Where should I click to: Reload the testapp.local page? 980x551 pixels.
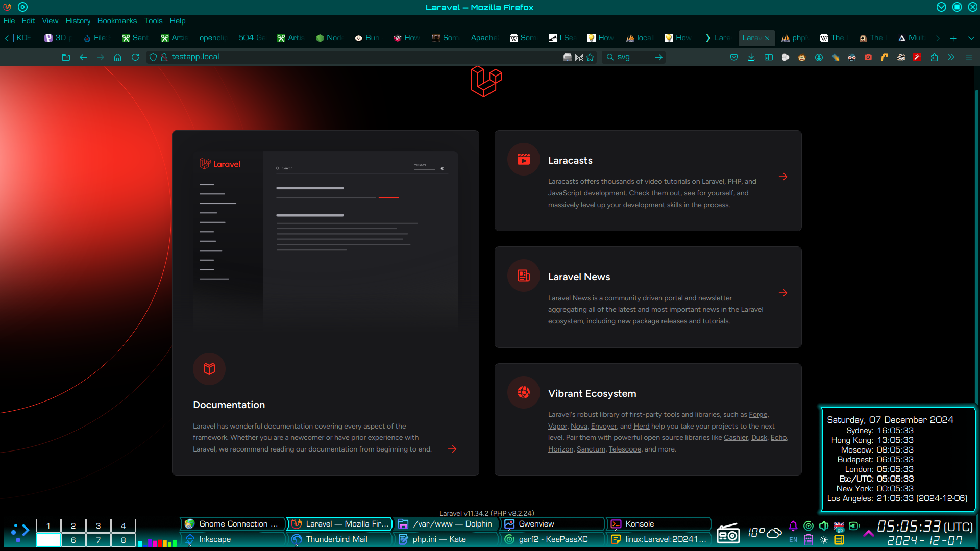coord(135,57)
